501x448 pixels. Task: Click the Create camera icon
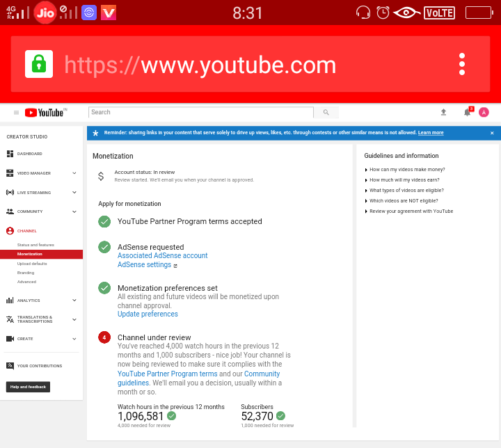pyautogui.click(x=10, y=339)
